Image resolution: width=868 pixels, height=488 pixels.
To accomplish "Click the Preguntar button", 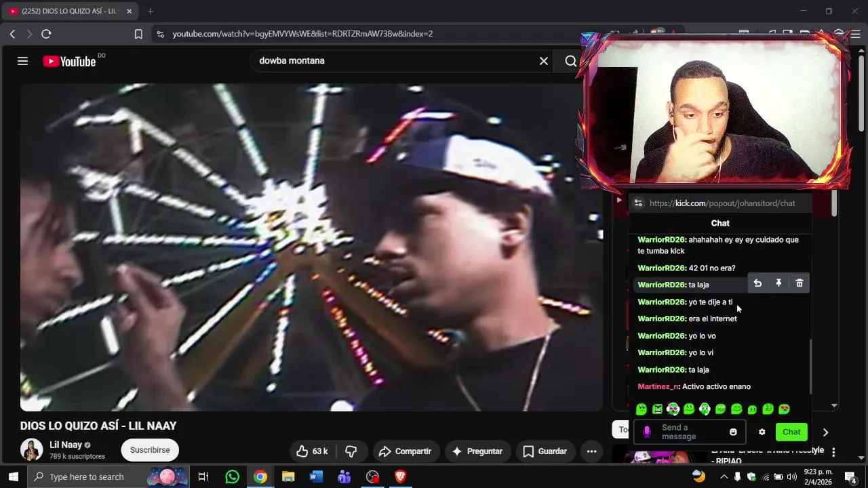I will coord(477,451).
